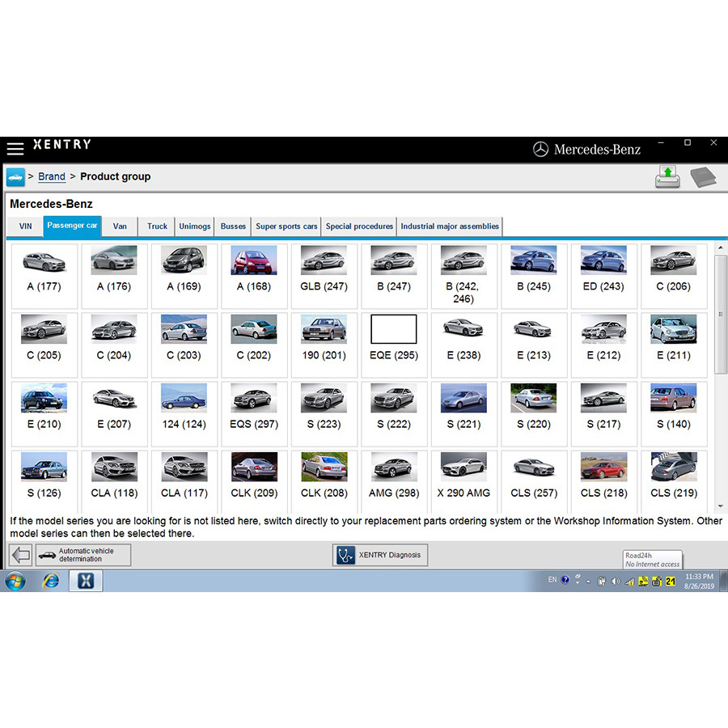Launch XENTRY Diagnosis button
Image resolution: width=728 pixels, height=728 pixels.
(x=380, y=555)
